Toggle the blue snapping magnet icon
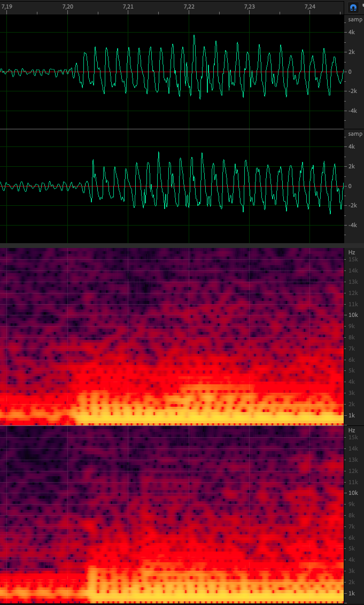364x605 pixels. coord(353,7)
